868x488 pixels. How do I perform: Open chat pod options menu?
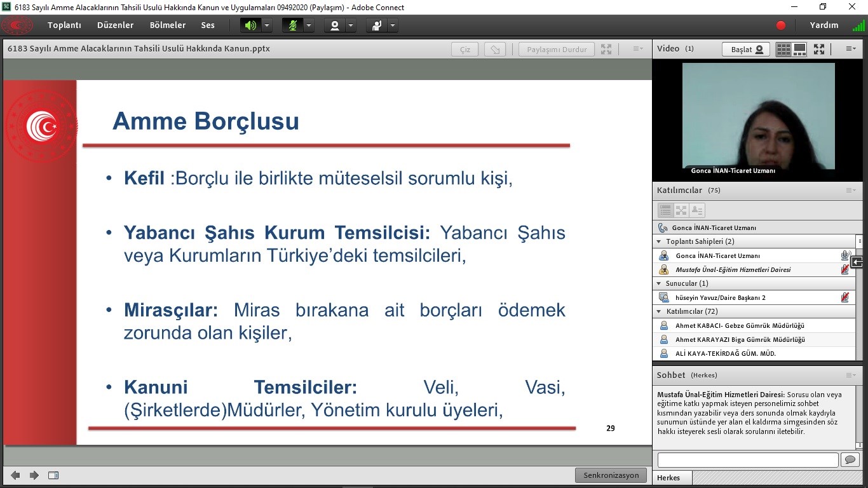pyautogui.click(x=851, y=375)
